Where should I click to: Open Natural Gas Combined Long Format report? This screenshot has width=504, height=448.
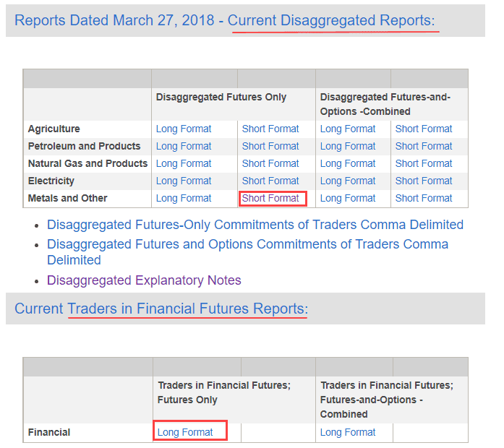click(x=348, y=163)
